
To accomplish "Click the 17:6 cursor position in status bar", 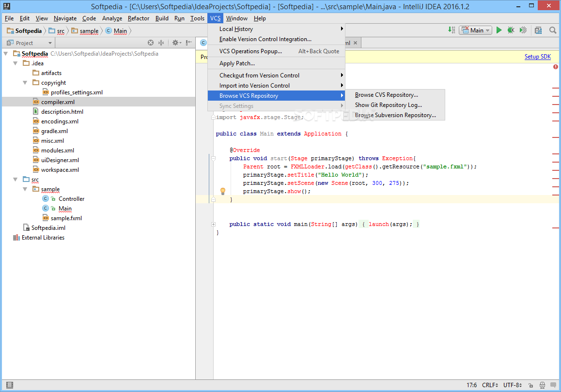I will click(471, 385).
